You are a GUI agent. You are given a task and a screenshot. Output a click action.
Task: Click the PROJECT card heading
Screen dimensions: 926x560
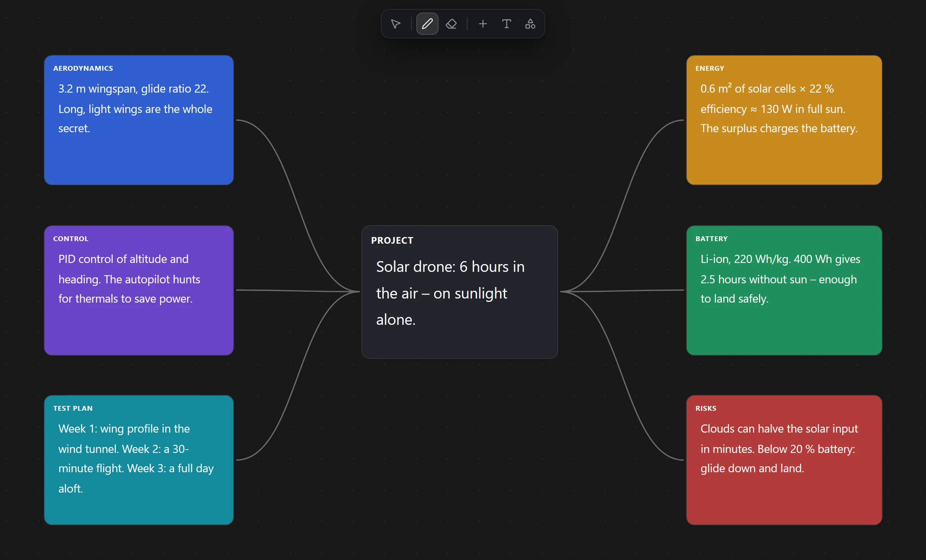[x=392, y=240]
